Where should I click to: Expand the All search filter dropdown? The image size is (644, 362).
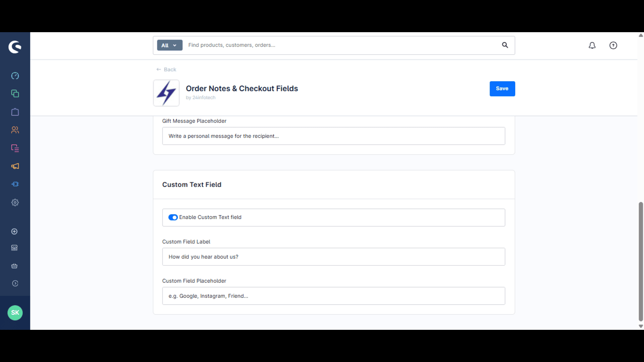(x=170, y=45)
